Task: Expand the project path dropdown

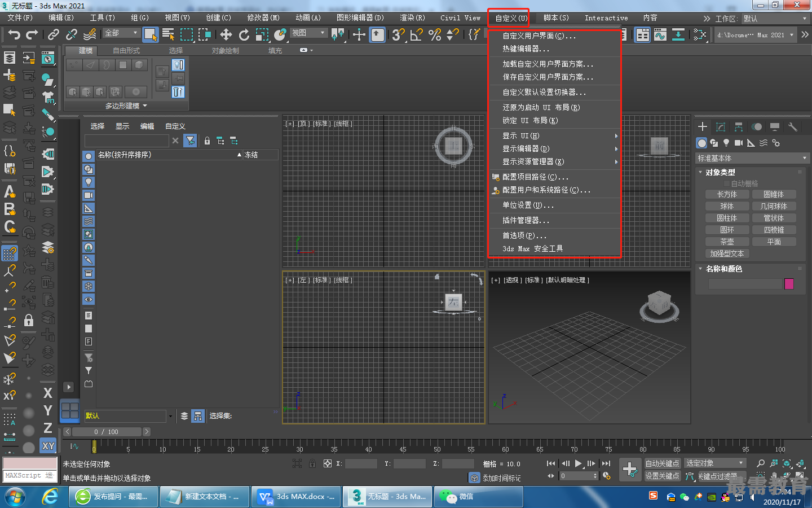Action: (792, 35)
